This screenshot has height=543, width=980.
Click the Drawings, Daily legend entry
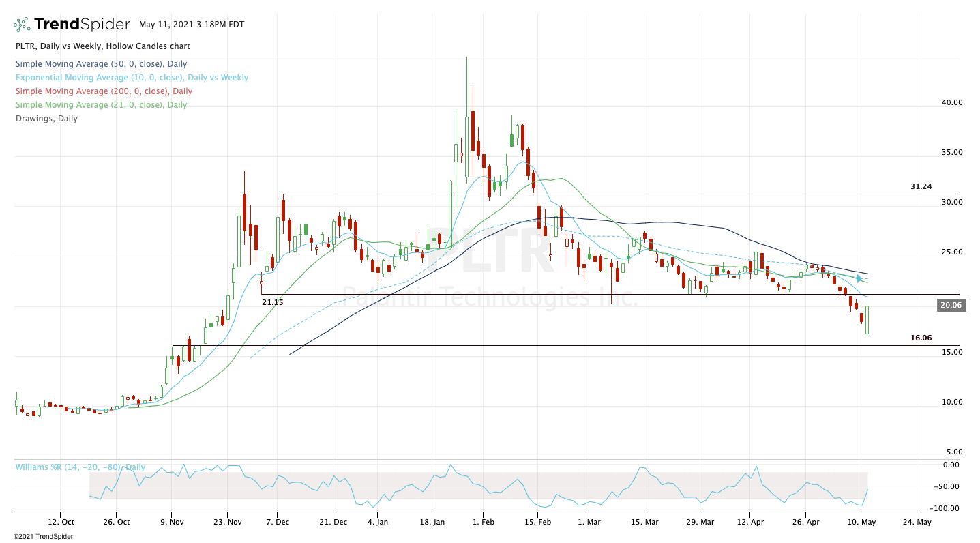click(46, 119)
